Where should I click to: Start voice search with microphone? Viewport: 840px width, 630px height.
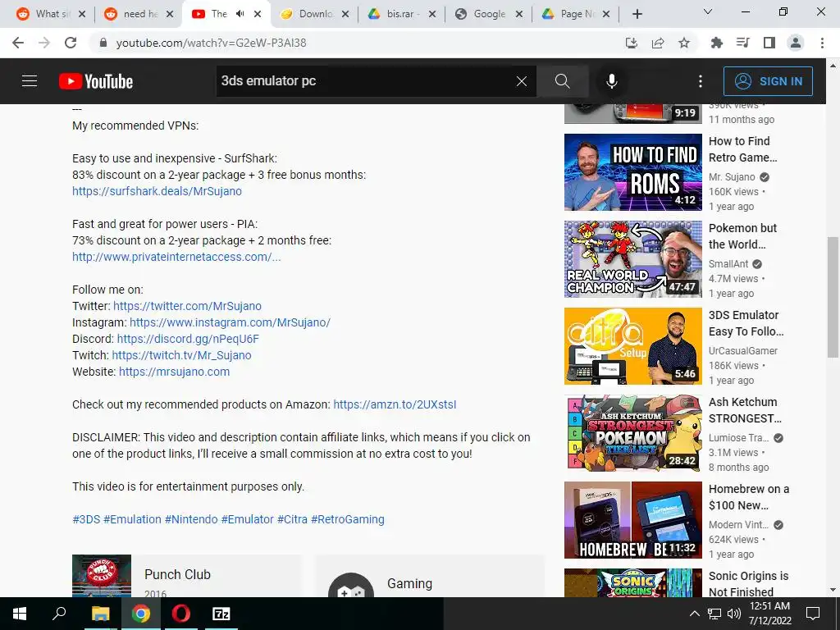pos(611,81)
